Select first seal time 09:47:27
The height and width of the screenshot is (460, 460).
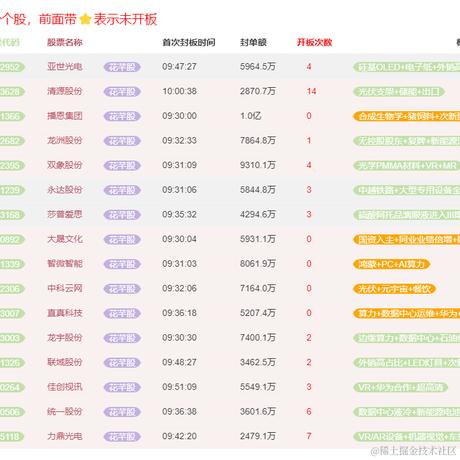(179, 67)
